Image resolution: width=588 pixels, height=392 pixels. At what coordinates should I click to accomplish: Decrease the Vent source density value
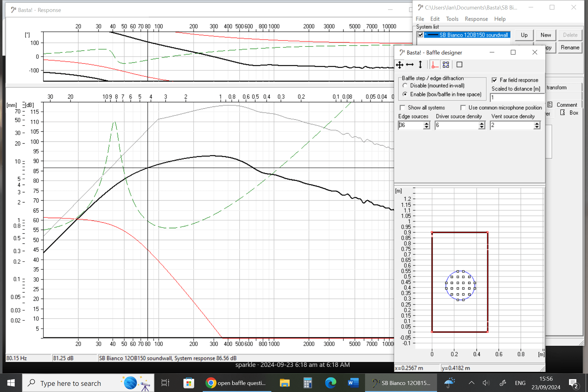(537, 127)
